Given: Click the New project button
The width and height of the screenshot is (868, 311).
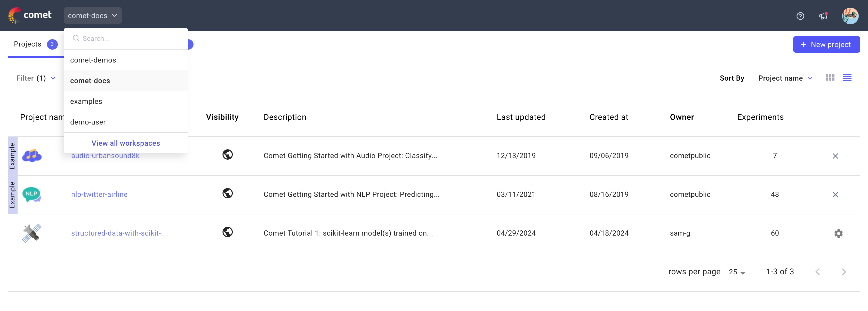Looking at the screenshot, I should [826, 44].
